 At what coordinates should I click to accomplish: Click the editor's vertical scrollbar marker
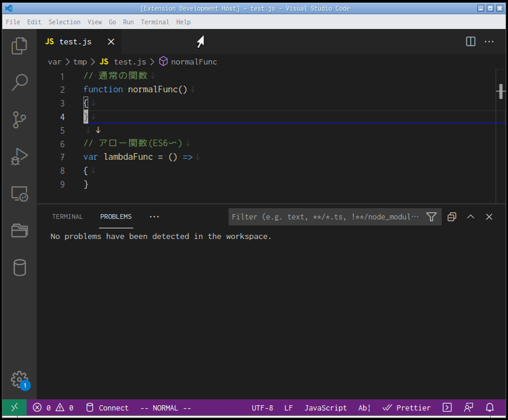[x=501, y=91]
